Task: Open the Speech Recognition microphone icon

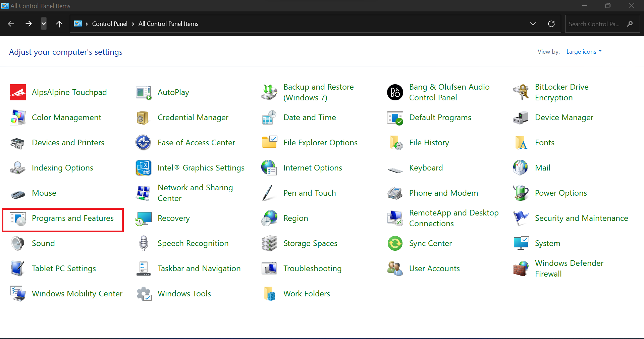Action: [x=144, y=243]
